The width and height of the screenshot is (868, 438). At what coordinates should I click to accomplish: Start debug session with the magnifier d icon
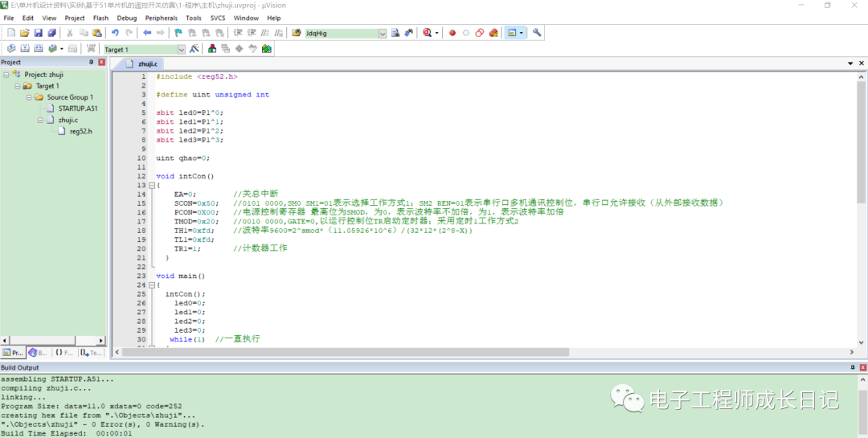tap(428, 33)
